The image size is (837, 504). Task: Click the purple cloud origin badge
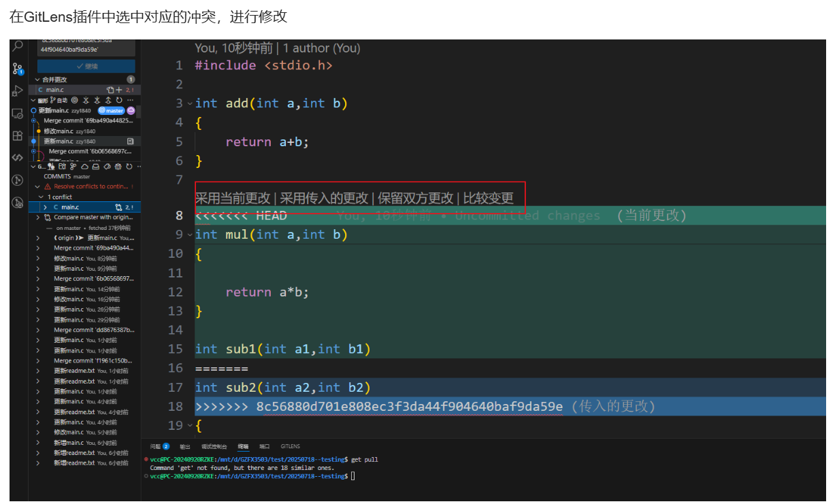[x=131, y=111]
